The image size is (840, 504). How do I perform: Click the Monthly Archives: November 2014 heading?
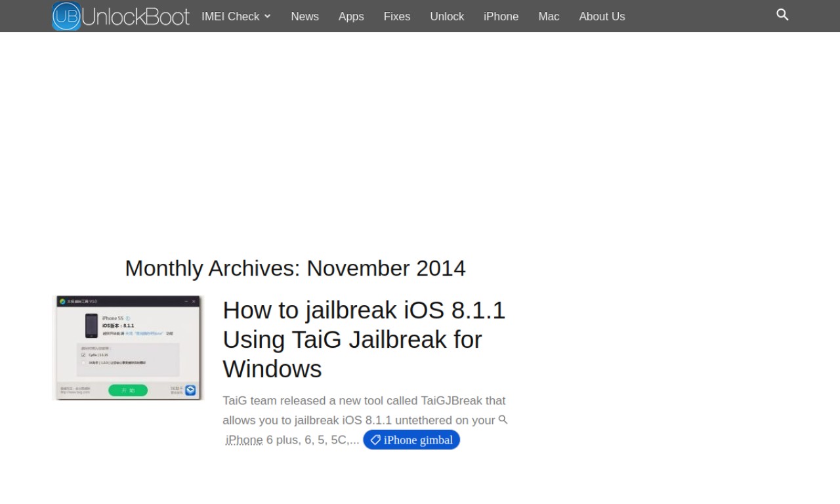tap(295, 268)
